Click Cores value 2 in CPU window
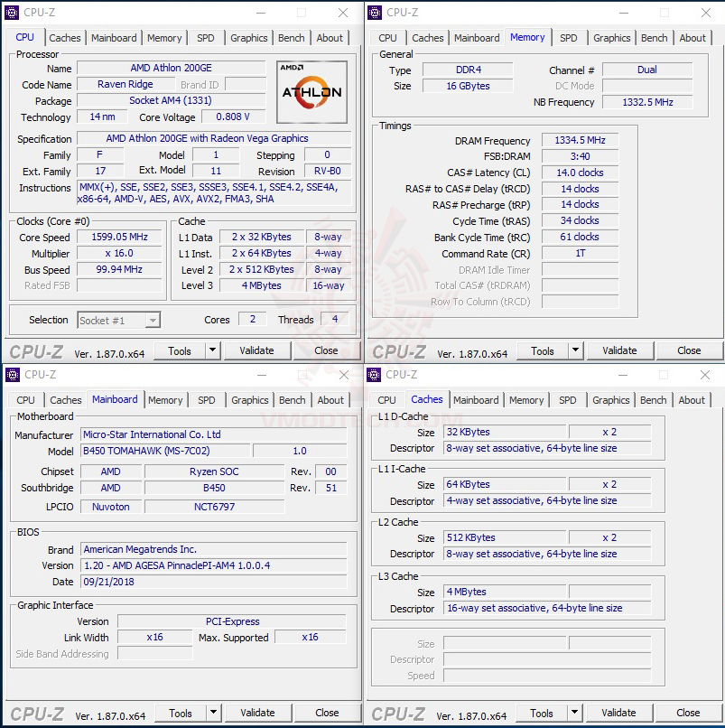Screen dimensions: 725x728 point(253,319)
